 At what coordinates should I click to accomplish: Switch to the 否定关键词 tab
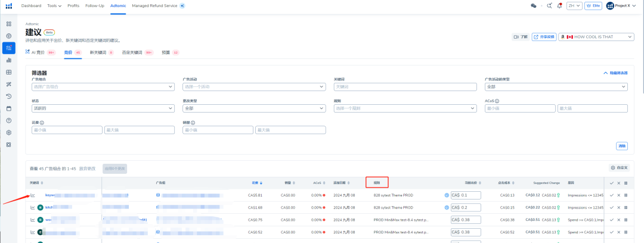[138, 52]
